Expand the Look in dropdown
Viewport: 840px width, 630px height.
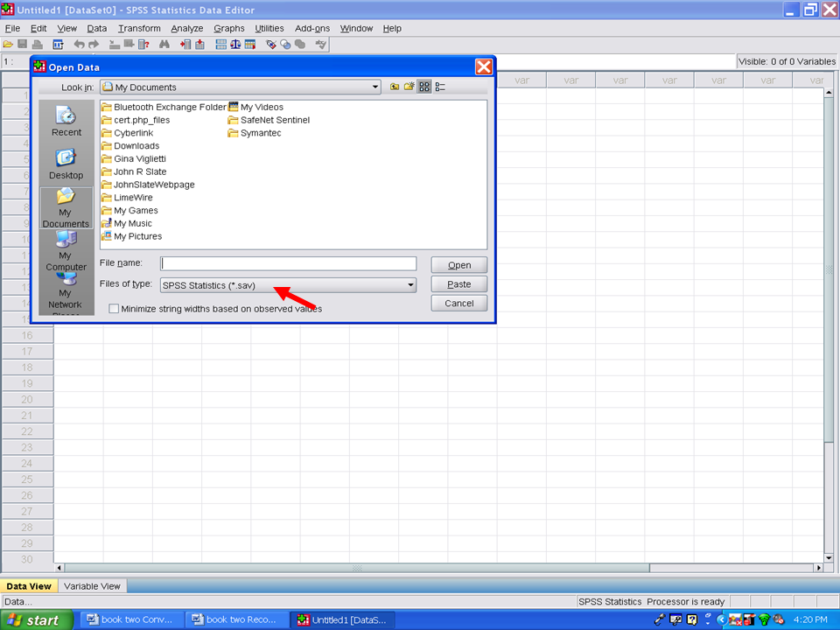[375, 87]
